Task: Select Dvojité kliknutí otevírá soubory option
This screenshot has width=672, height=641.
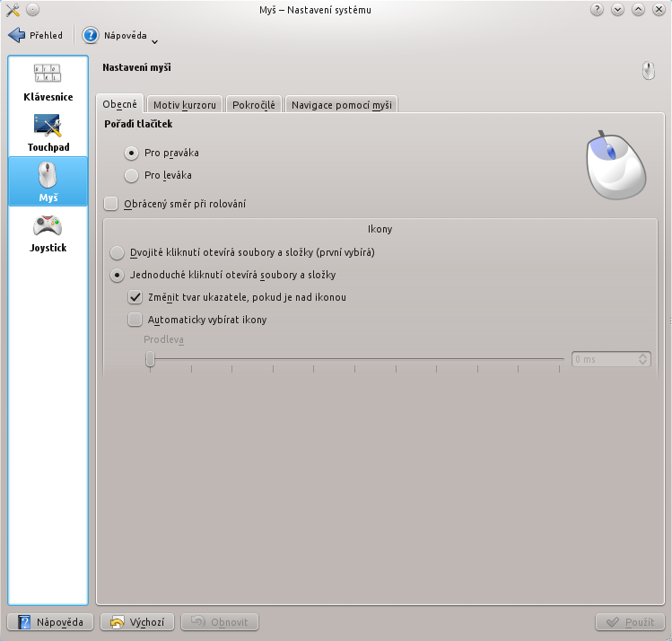Action: click(x=117, y=252)
